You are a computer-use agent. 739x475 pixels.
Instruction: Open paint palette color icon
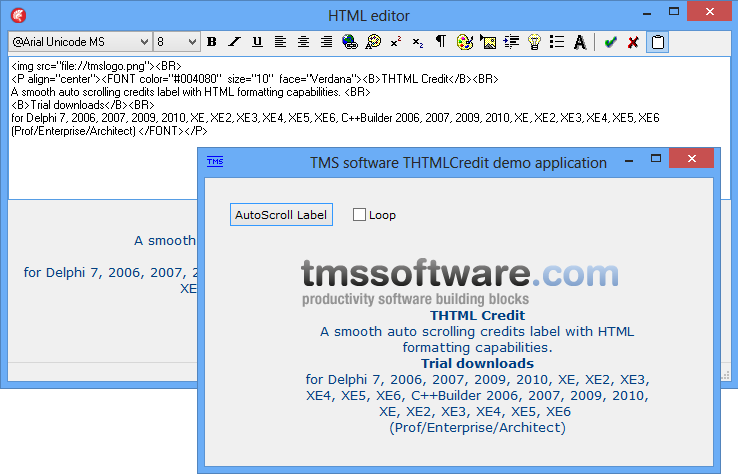(465, 42)
